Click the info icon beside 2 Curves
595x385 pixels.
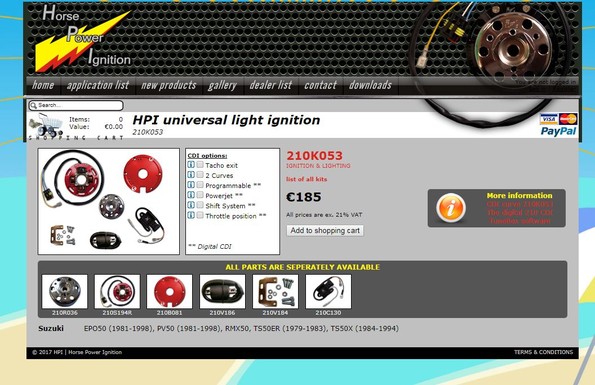191,175
